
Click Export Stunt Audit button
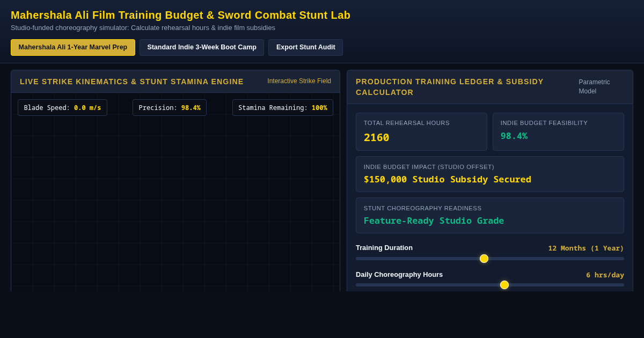point(306,47)
